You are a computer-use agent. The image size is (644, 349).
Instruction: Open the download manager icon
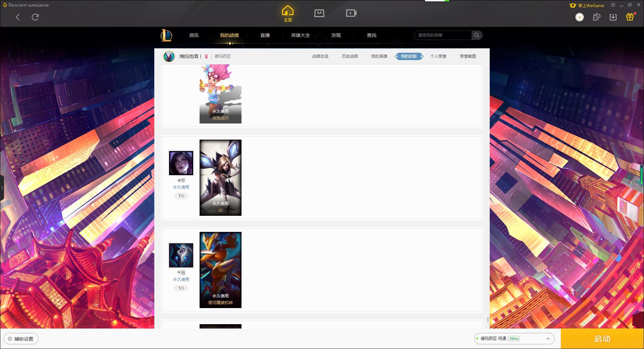(x=613, y=17)
